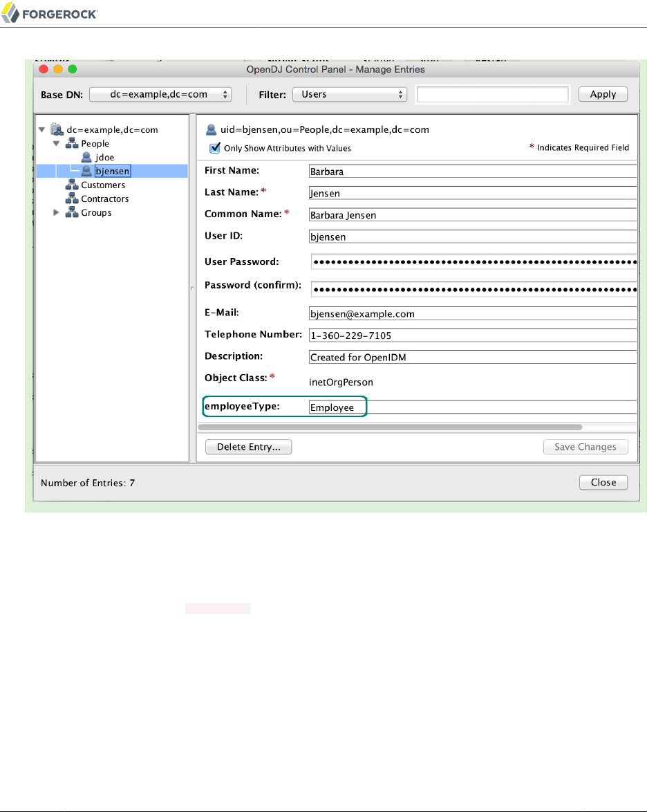Click the Last Name field with Jensen
The image size is (647, 812).
click(x=473, y=193)
